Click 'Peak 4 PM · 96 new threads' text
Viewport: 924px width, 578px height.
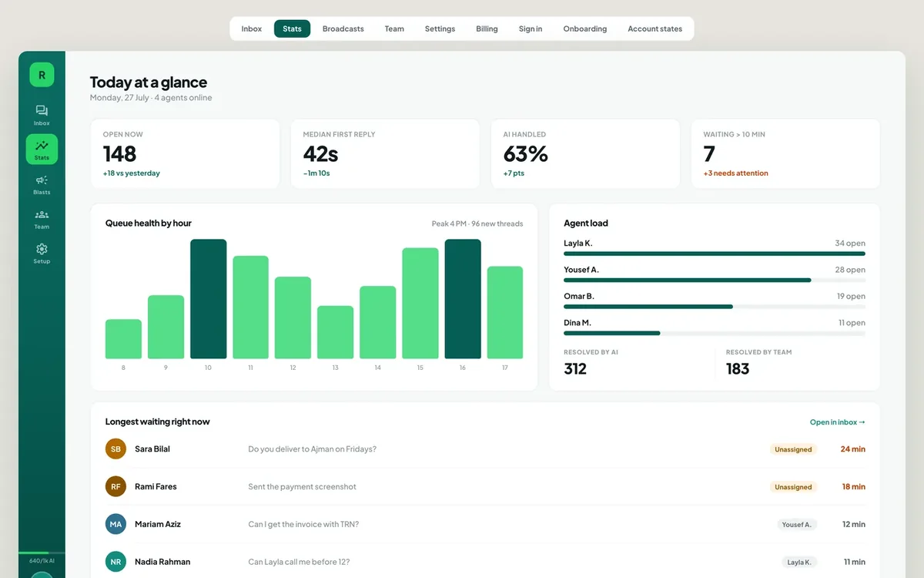(477, 223)
